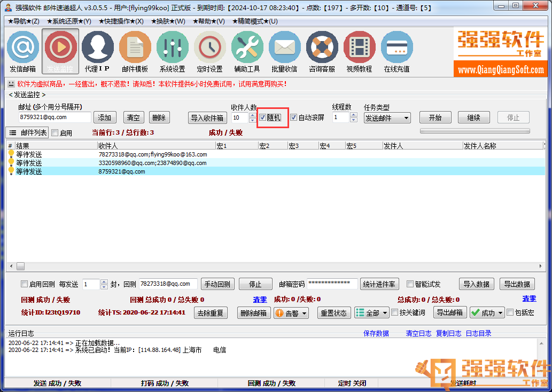Screen dimensions: 552x392
Task: Click the 清空 button next to 添加
Action: click(x=134, y=117)
